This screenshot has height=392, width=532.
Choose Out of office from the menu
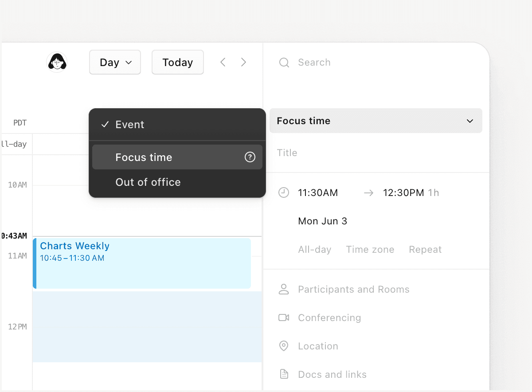coord(148,182)
